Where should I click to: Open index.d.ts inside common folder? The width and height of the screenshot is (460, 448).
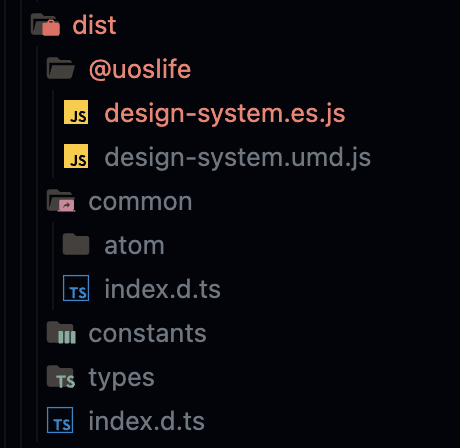pos(162,289)
